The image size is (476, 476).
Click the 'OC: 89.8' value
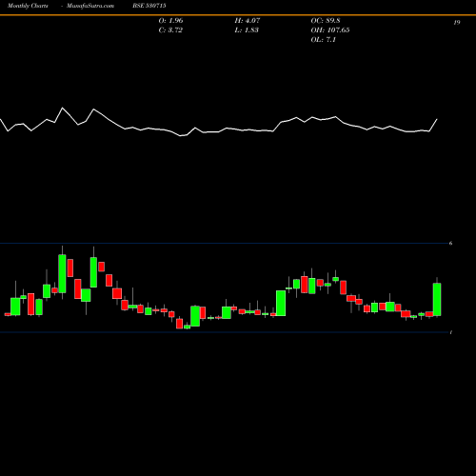(x=326, y=21)
